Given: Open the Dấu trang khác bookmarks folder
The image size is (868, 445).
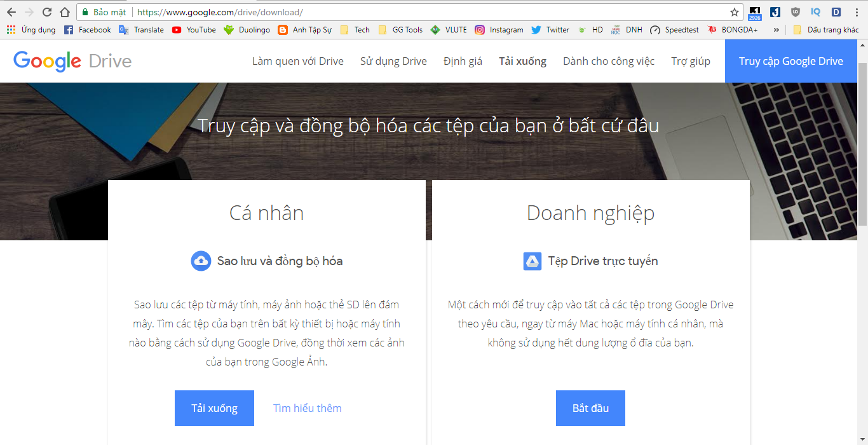Looking at the screenshot, I should coord(825,30).
